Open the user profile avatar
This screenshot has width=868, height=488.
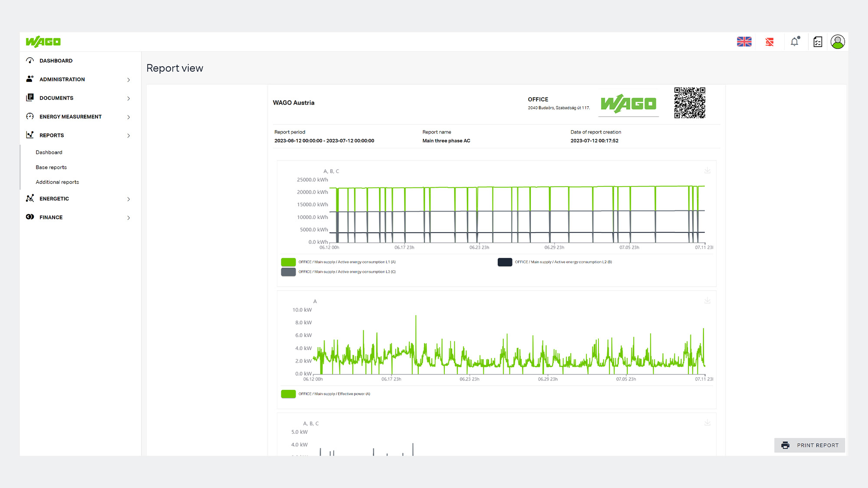click(x=838, y=42)
